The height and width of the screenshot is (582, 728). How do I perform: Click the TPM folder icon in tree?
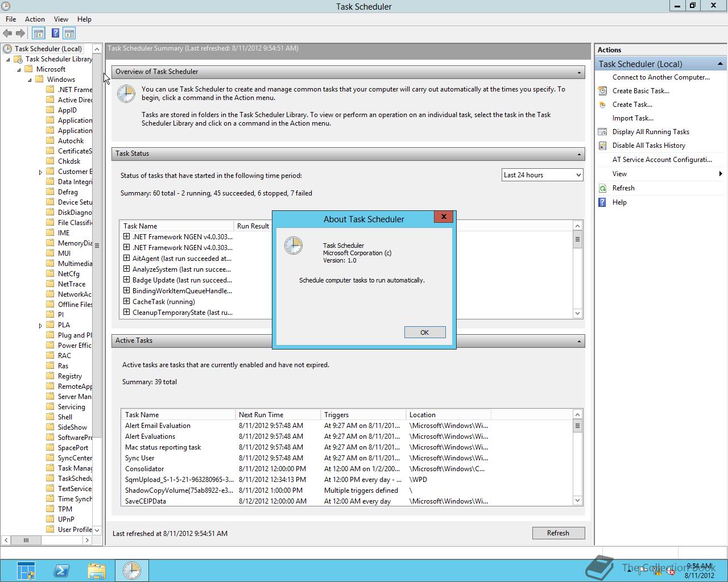click(51, 509)
